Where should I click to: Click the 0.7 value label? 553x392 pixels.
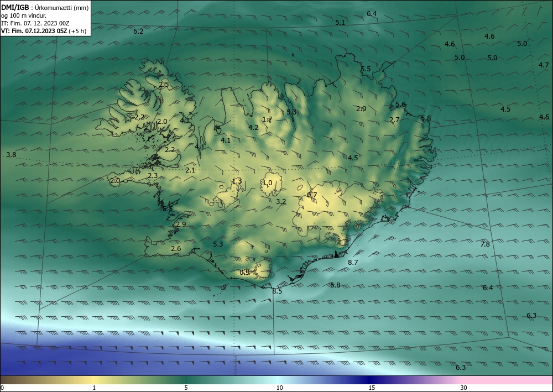tap(312, 195)
